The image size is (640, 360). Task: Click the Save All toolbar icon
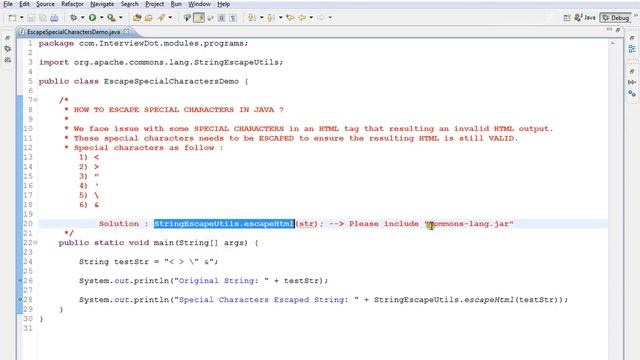42,18
